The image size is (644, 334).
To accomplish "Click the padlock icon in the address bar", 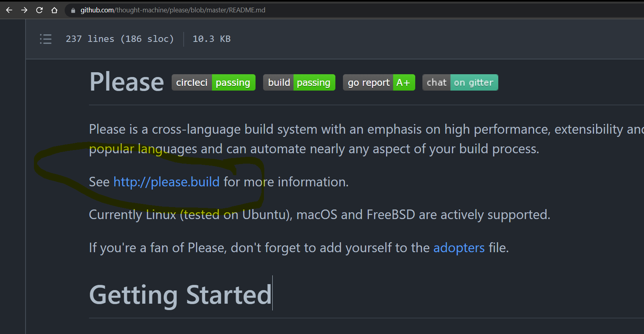I will pos(72,10).
